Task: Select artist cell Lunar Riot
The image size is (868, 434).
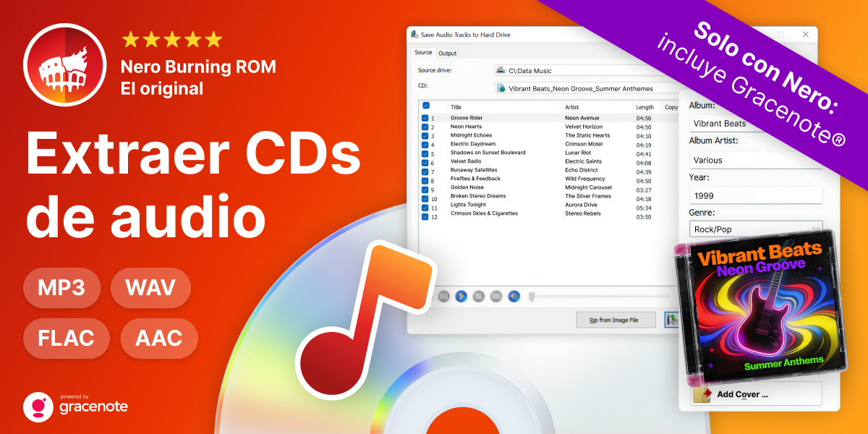Action: click(x=578, y=153)
